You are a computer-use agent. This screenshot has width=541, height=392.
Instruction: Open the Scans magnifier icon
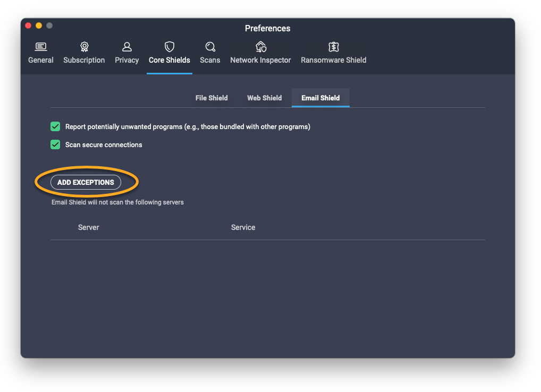pos(210,47)
